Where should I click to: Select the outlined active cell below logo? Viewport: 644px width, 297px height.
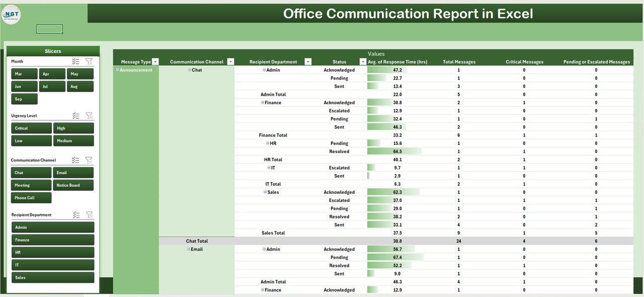coord(49,29)
